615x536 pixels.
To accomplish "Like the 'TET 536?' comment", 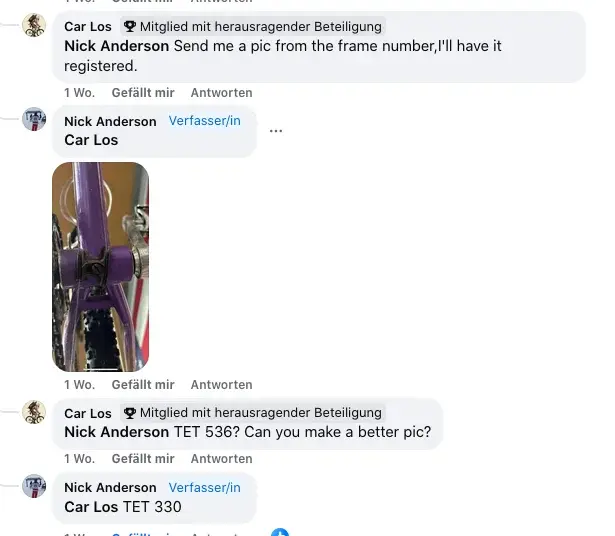I will [143, 459].
